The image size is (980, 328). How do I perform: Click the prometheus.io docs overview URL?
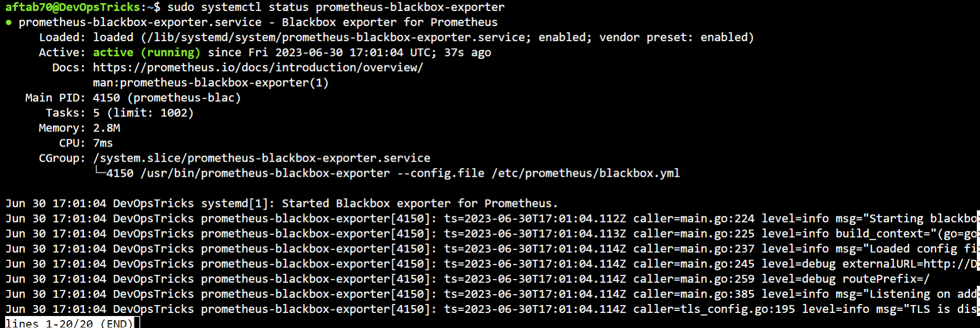point(258,68)
